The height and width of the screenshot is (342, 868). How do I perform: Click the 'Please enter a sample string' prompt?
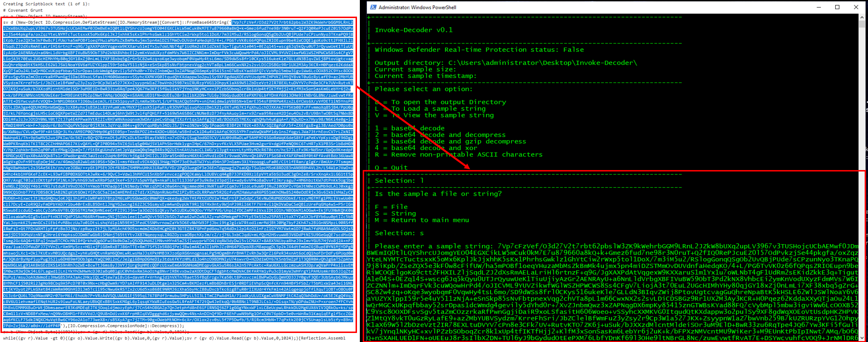[x=434, y=247]
